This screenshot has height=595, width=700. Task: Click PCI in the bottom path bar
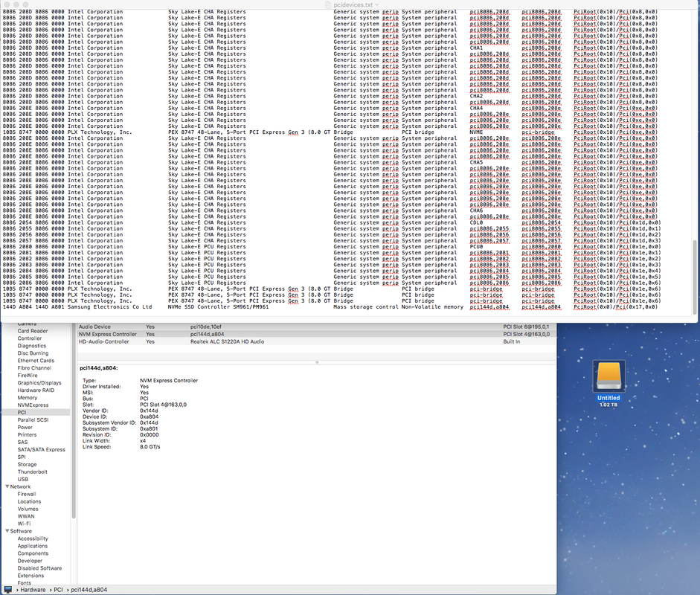tap(59, 590)
